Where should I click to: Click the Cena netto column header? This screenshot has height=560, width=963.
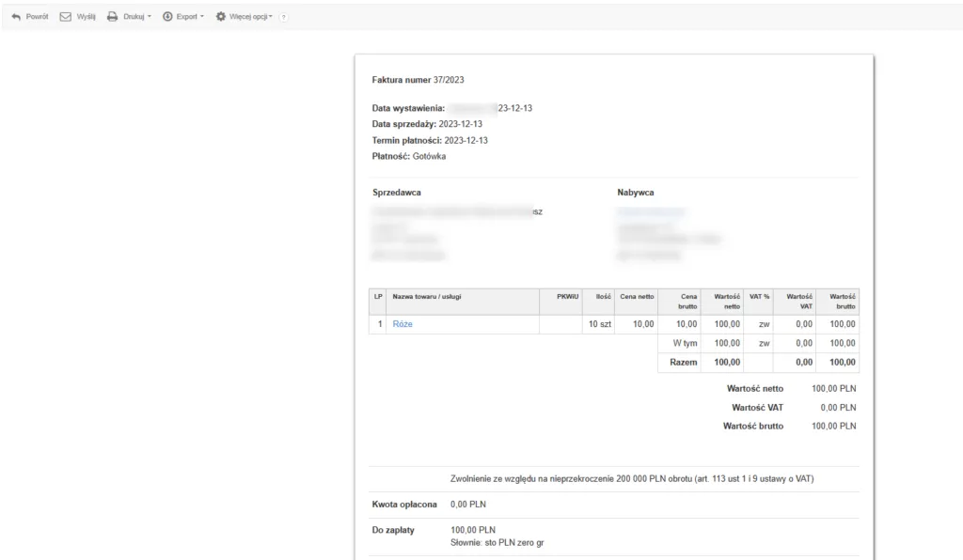click(x=637, y=297)
